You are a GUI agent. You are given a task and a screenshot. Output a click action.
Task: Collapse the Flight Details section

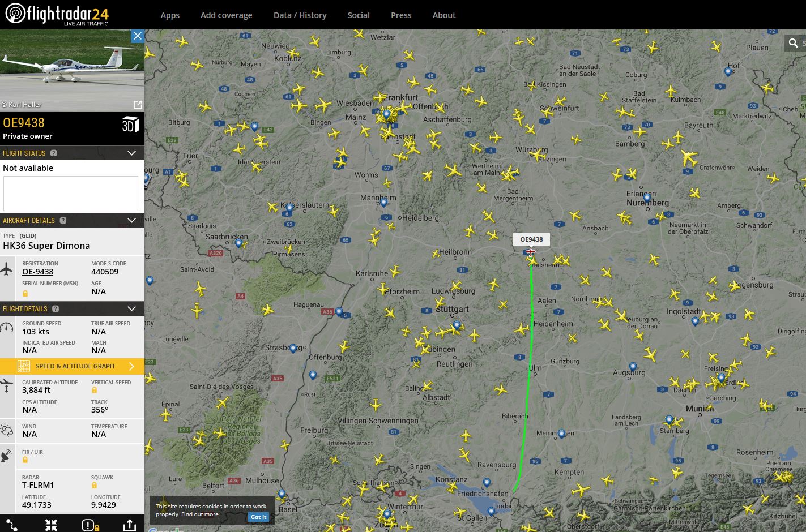click(131, 309)
